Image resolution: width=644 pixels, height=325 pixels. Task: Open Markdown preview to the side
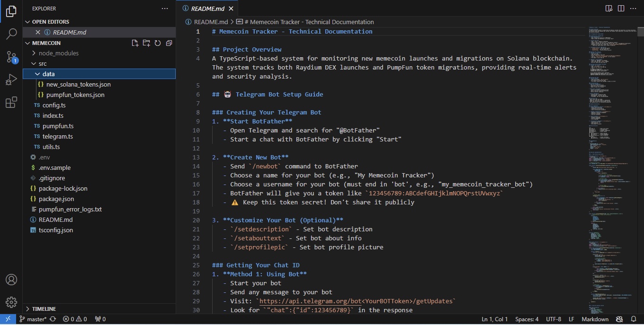(609, 8)
